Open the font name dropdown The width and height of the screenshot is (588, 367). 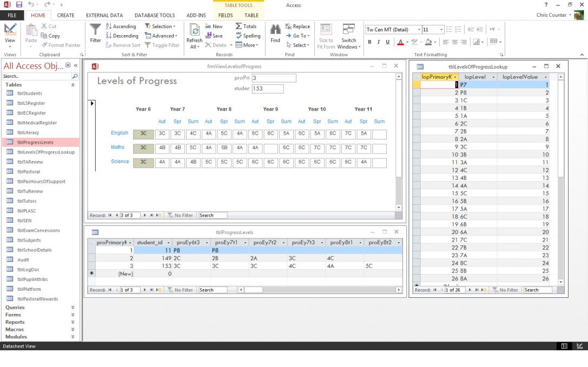(x=419, y=30)
